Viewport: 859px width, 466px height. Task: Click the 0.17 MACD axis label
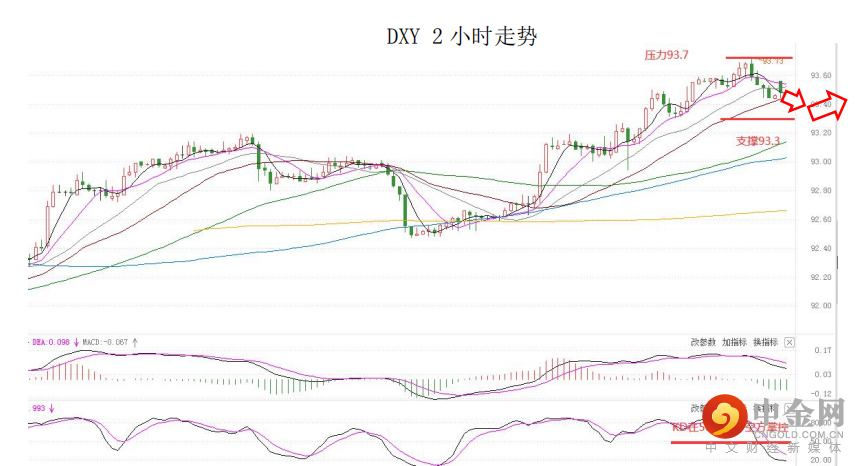click(x=823, y=350)
